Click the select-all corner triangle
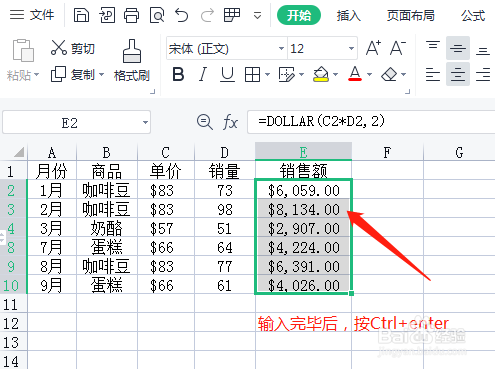 click(19, 152)
